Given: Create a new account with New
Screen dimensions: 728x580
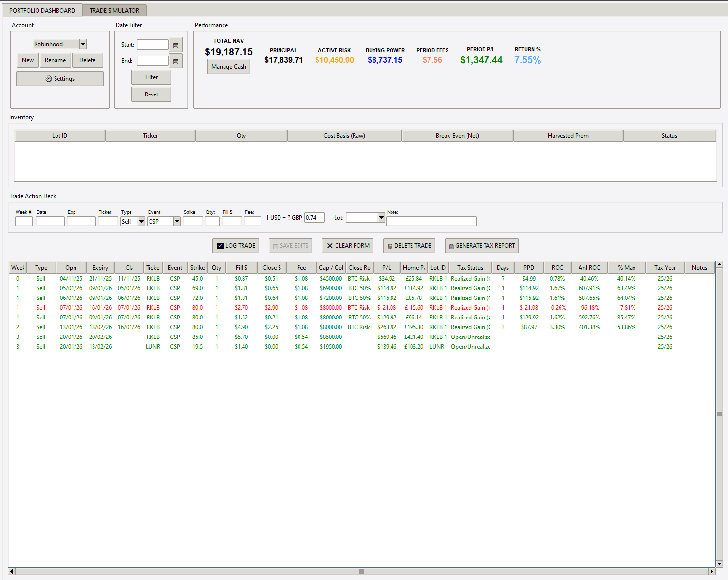Looking at the screenshot, I should (x=27, y=60).
